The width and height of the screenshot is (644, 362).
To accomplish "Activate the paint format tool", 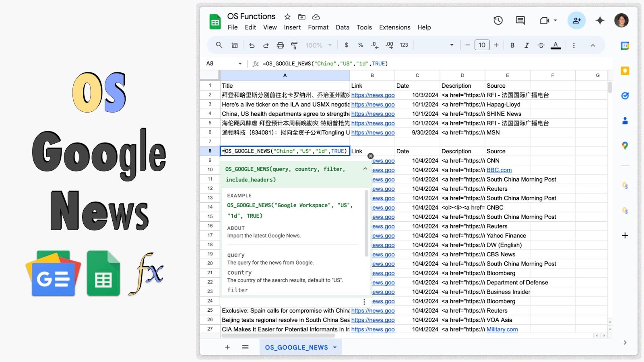I will (x=294, y=45).
